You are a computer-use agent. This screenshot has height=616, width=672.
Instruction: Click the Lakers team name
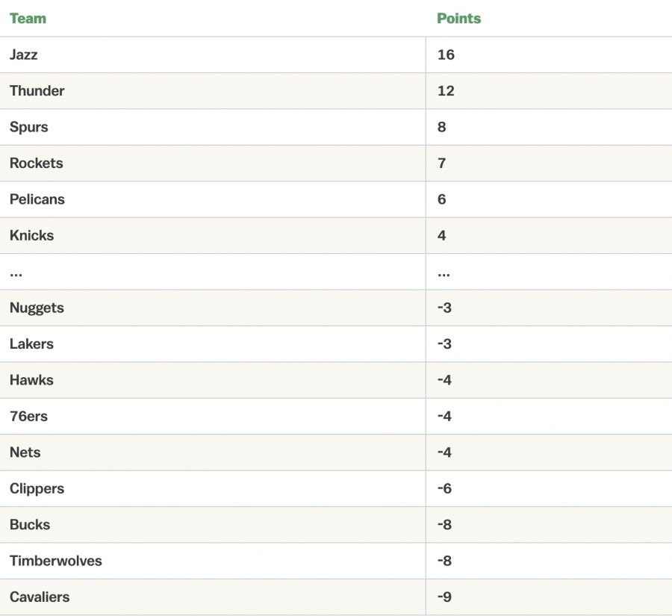[x=32, y=344]
